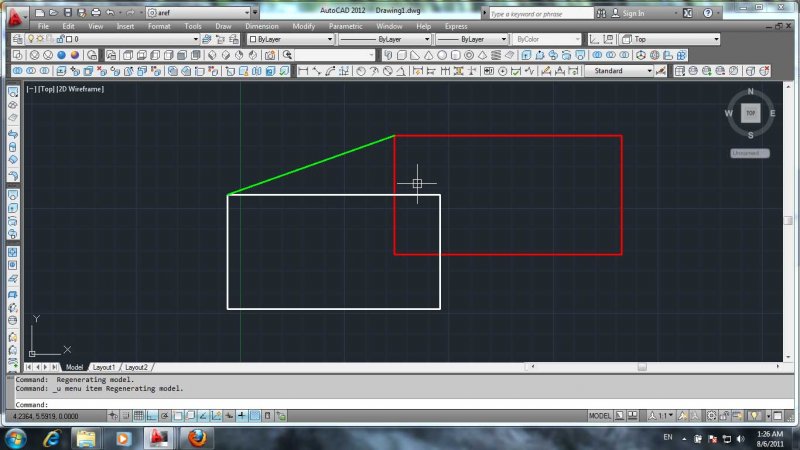Open the Modify menu
800x450 pixels.
(x=304, y=26)
